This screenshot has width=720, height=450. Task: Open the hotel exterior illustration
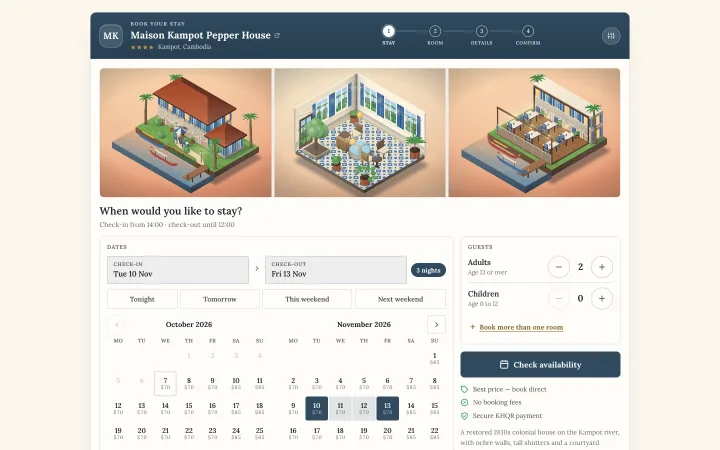186,133
